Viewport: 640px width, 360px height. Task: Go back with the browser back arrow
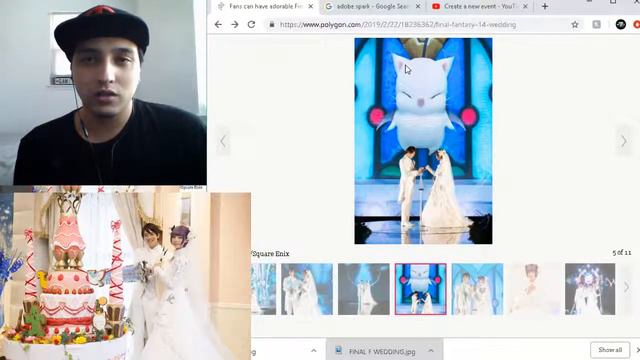coord(218,24)
